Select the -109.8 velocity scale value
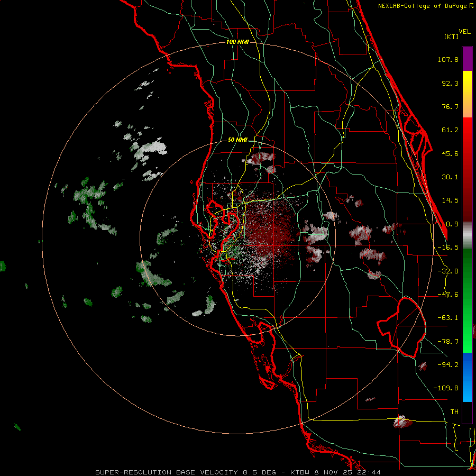The height and width of the screenshot is (476, 476). click(x=446, y=388)
